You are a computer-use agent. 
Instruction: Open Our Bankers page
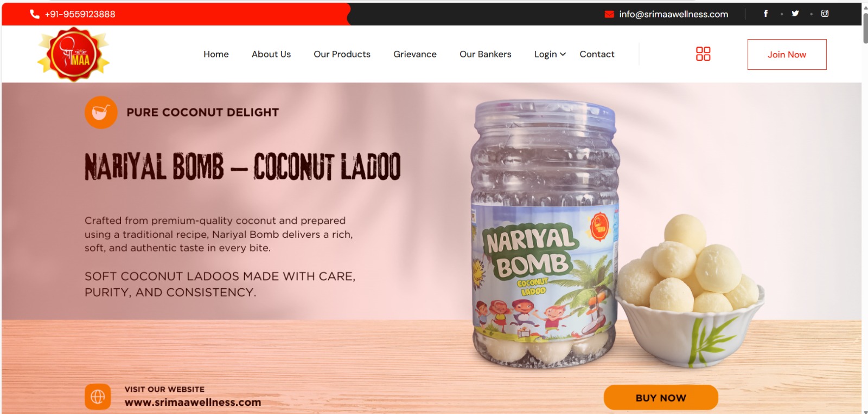tap(486, 54)
